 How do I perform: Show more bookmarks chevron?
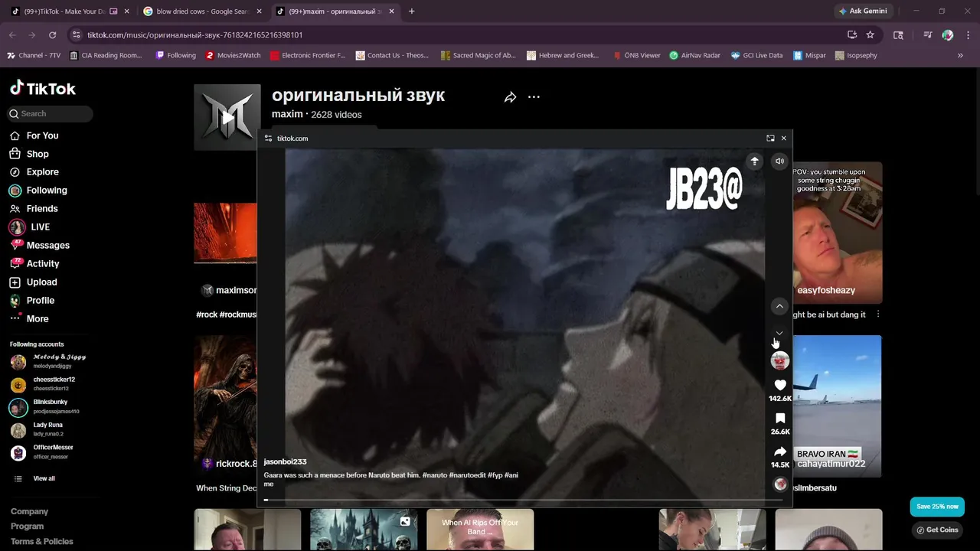(x=960, y=56)
